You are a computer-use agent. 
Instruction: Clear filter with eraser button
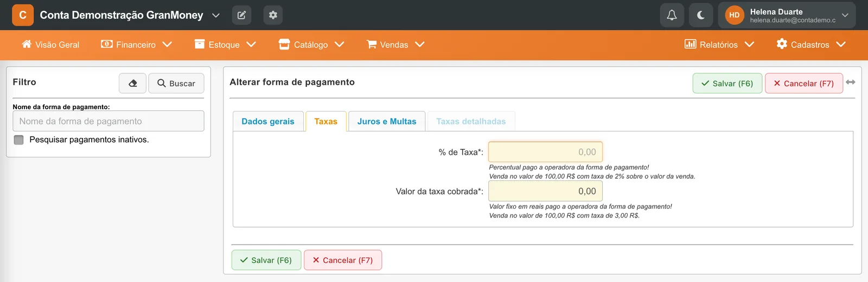tap(132, 83)
